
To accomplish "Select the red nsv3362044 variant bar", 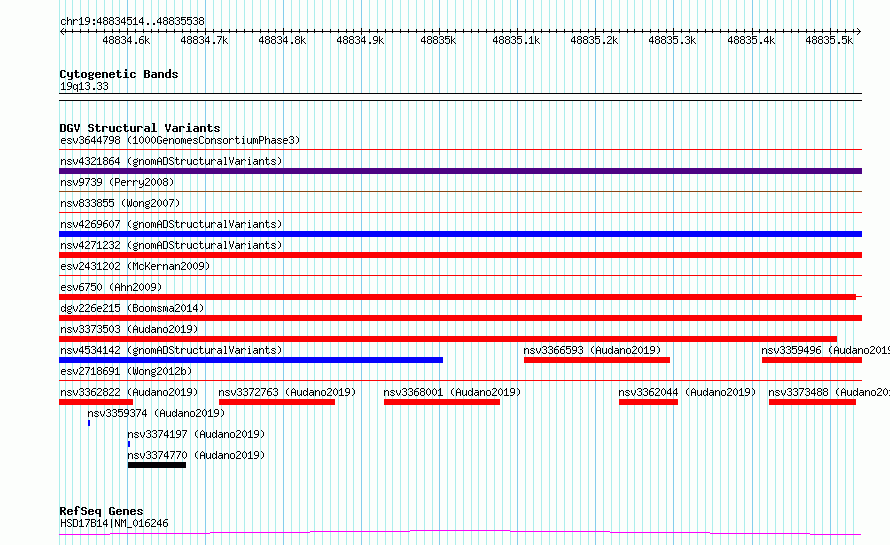I will pyautogui.click(x=648, y=402).
